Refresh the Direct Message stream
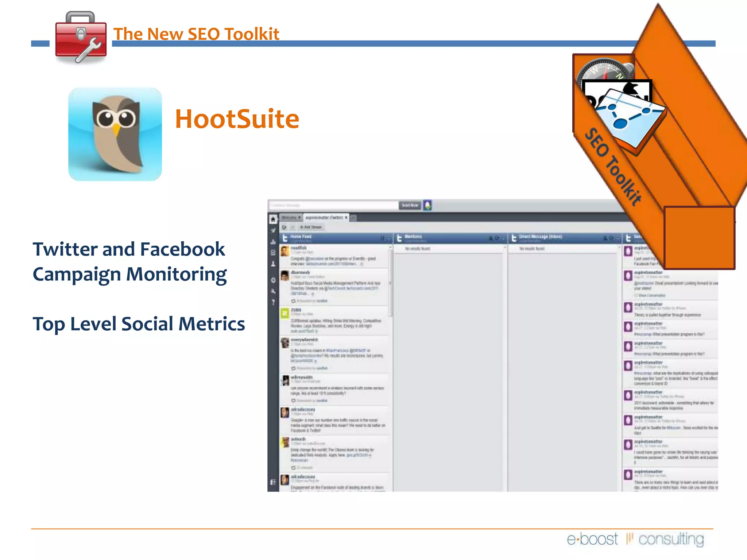The height and width of the screenshot is (560, 747). [x=611, y=238]
